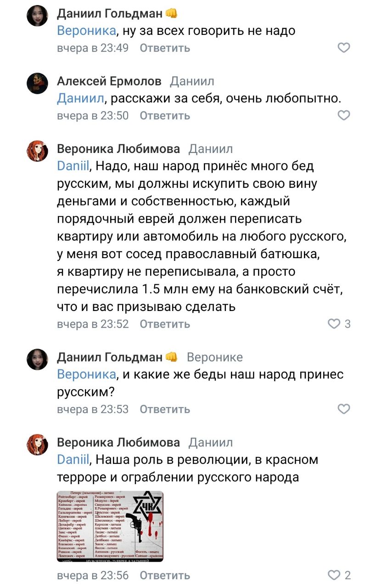The width and height of the screenshot is (365, 588).
Task: Toggle the heart showing 3 likes
Action: click(334, 324)
